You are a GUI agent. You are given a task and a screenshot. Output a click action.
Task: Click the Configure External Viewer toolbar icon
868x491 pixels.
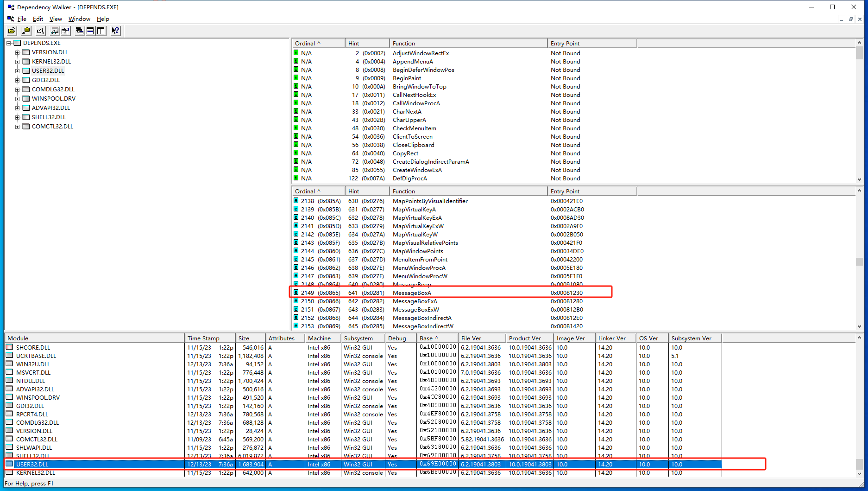point(65,31)
